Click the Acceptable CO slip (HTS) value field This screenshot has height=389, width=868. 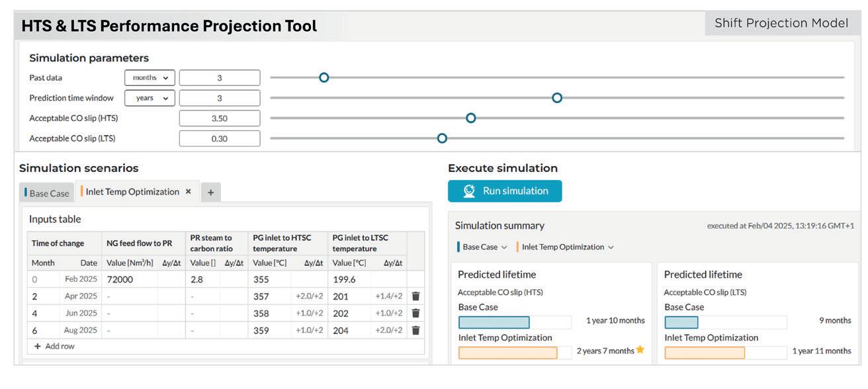tap(219, 118)
